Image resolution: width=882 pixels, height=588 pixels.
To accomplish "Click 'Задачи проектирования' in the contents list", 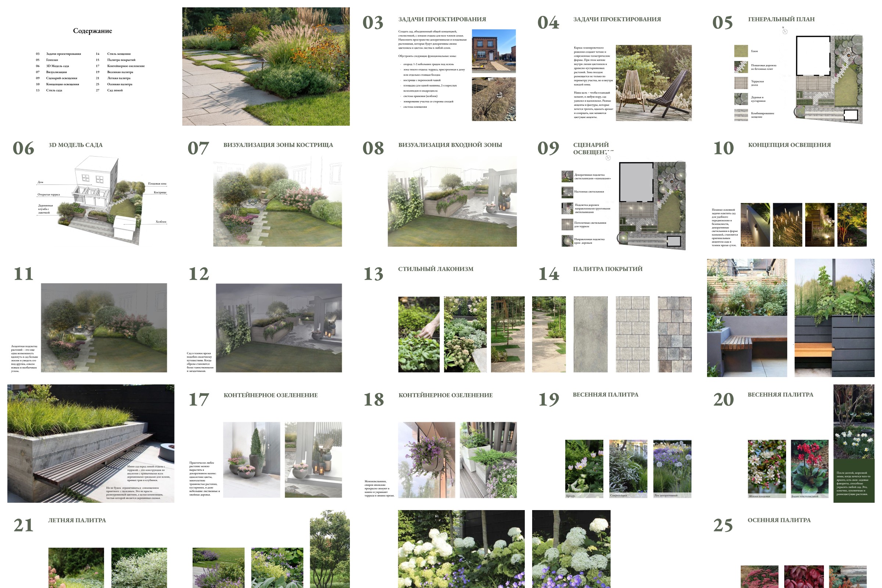I will (63, 54).
